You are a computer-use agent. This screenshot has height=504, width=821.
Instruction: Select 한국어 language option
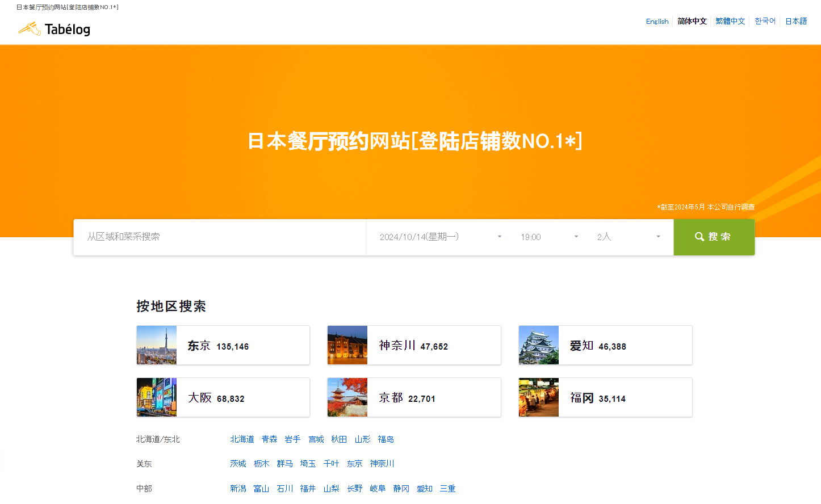(765, 22)
